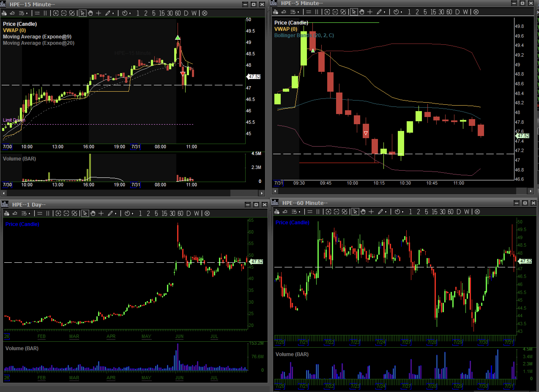Zoom in on the 1 Day chart
539x392 pixels.
[x=58, y=214]
